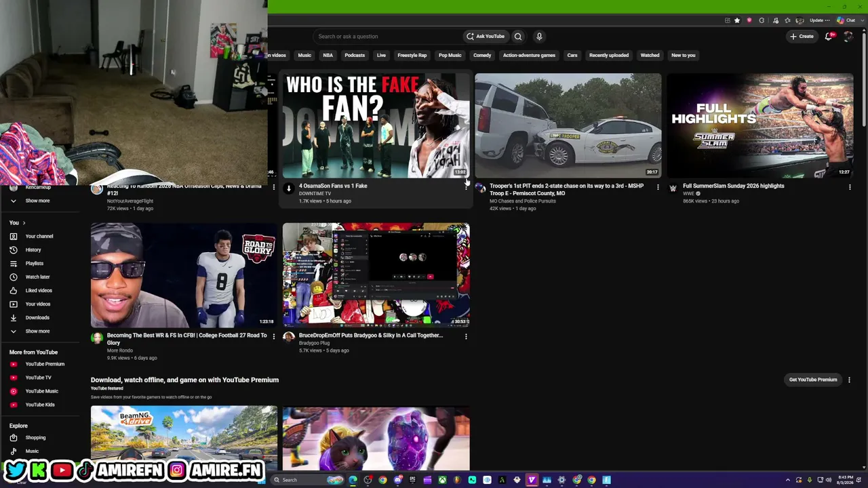The width and height of the screenshot is (868, 488).
Task: Open the YouTube account avatar menu
Action: click(x=848, y=37)
